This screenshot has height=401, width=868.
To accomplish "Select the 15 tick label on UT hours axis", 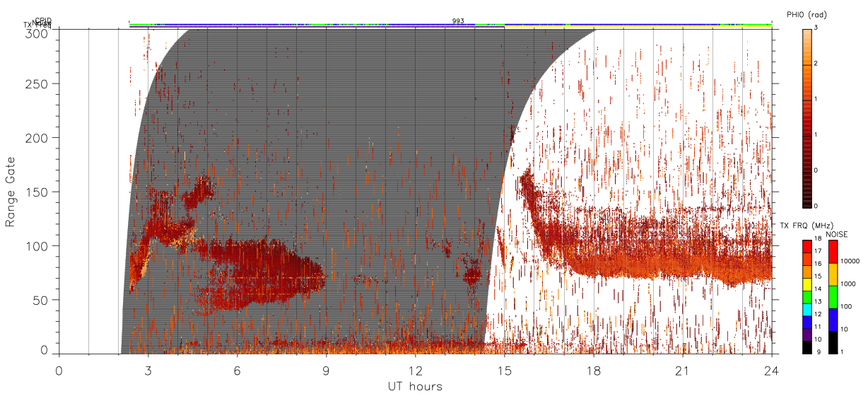I will [505, 371].
